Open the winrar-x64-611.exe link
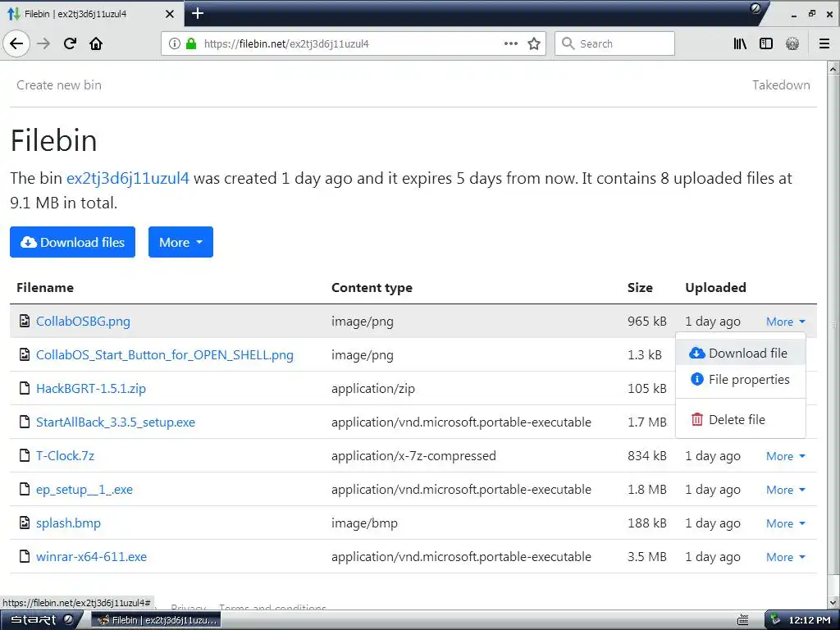The height and width of the screenshot is (630, 840). pyautogui.click(x=91, y=557)
